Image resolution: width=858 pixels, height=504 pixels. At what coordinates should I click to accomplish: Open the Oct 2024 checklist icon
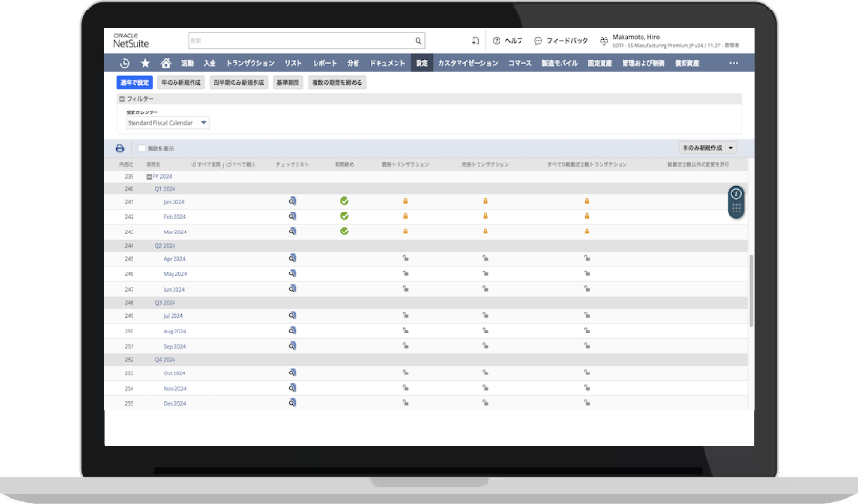coord(293,373)
